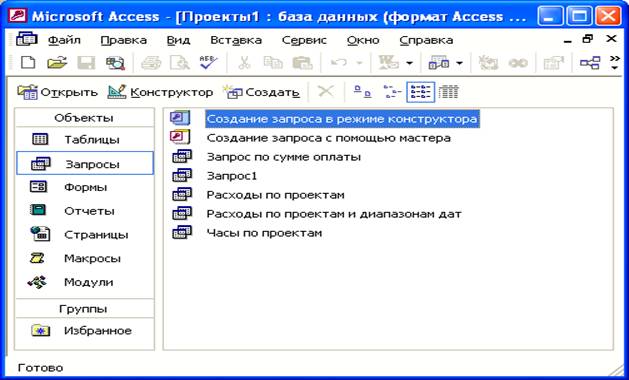This screenshot has height=380, width=629.
Task: Click the Группы header bar
Action: coord(85,309)
